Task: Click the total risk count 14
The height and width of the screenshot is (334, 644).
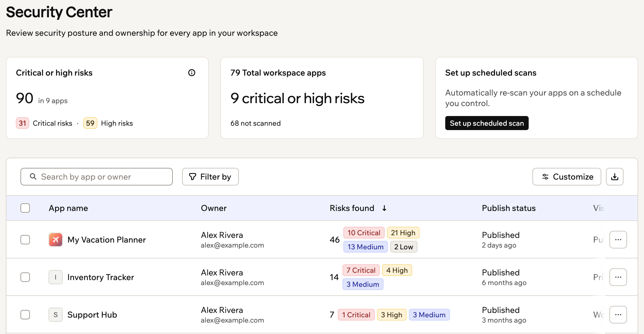Action: coord(334,277)
